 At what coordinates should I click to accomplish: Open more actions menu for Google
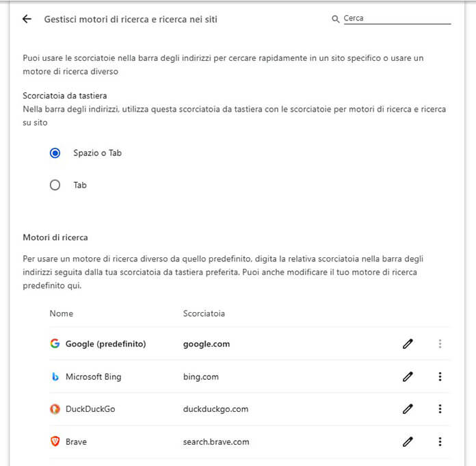pyautogui.click(x=440, y=344)
